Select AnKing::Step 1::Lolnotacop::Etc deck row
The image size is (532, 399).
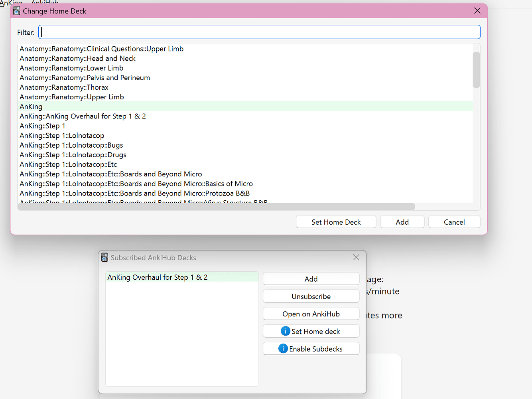click(x=245, y=164)
